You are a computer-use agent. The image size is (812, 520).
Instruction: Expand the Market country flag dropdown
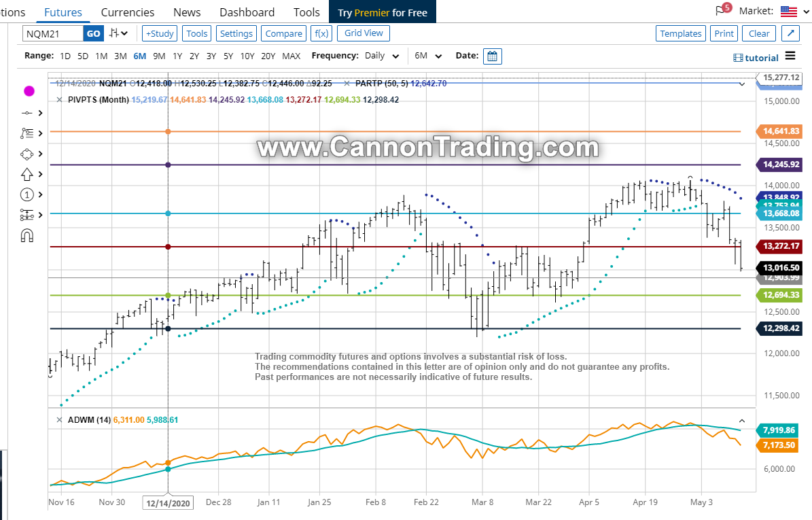792,12
